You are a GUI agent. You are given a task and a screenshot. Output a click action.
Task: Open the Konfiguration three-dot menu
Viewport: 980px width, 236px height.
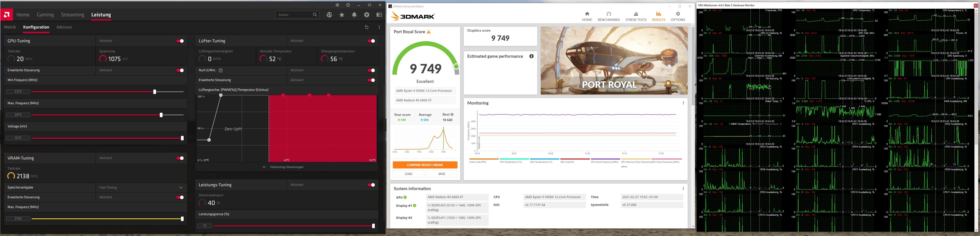pos(379,27)
